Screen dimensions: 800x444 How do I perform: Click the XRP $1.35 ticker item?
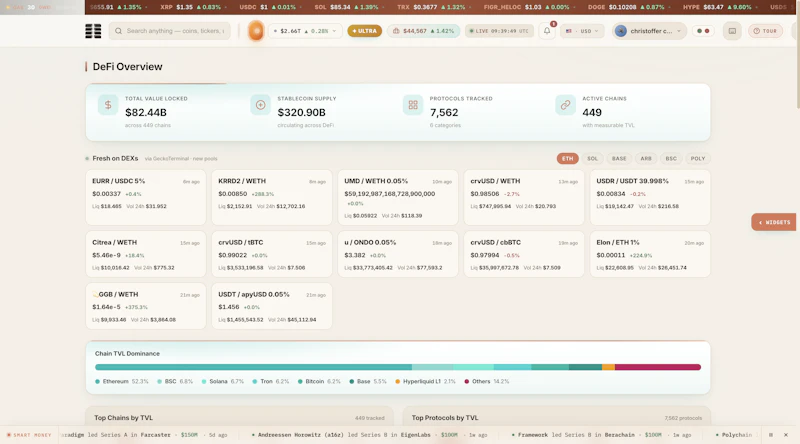[190, 7]
